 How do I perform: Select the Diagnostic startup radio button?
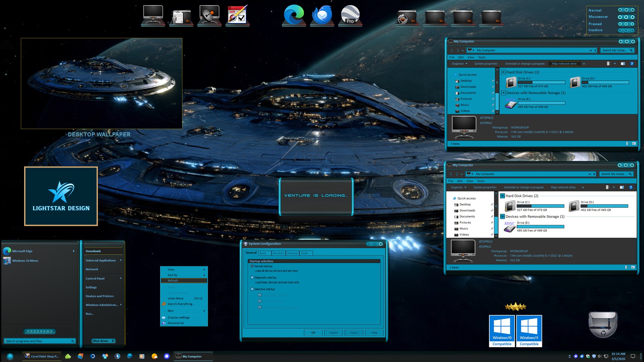[x=252, y=278]
